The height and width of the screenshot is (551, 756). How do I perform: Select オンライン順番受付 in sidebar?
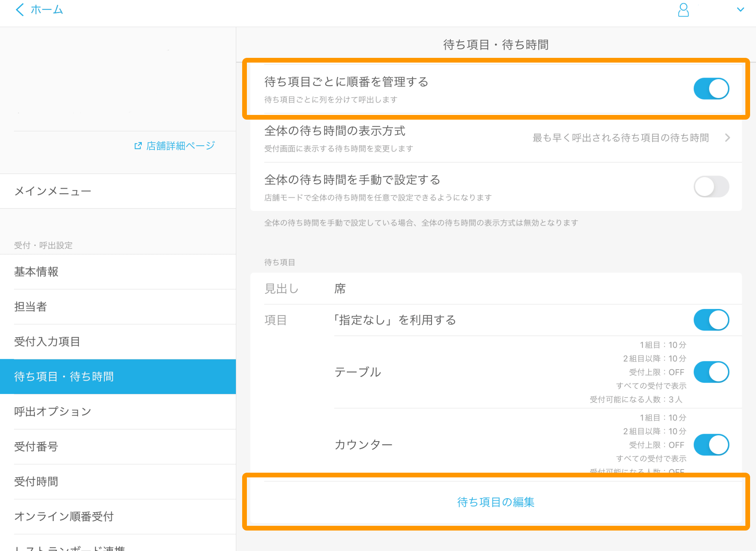click(118, 517)
